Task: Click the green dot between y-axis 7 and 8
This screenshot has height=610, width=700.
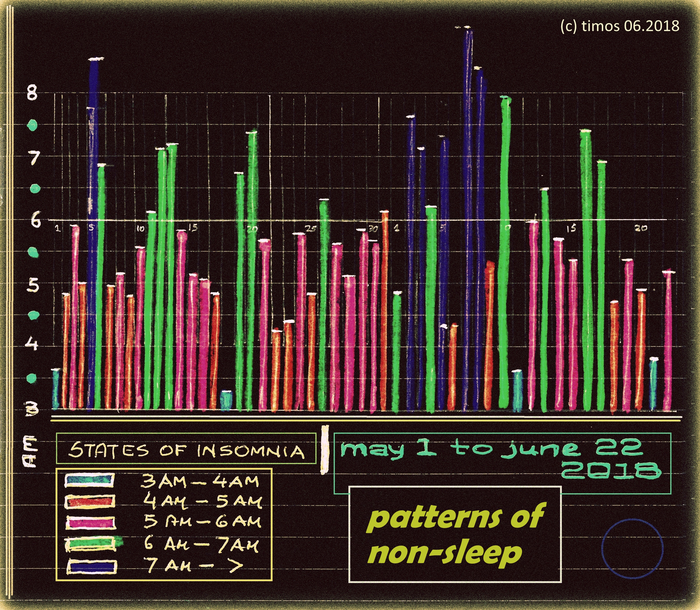Action: pyautogui.click(x=32, y=125)
